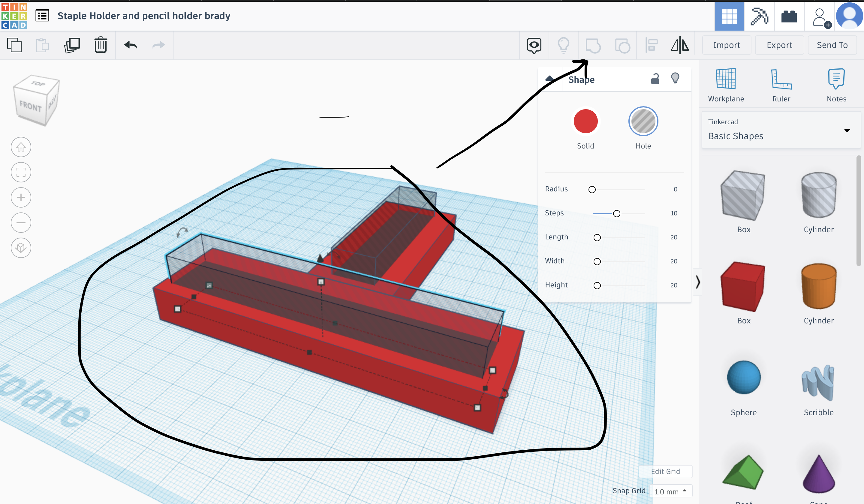Click the Height slider handle
This screenshot has width=864, height=504.
597,285
